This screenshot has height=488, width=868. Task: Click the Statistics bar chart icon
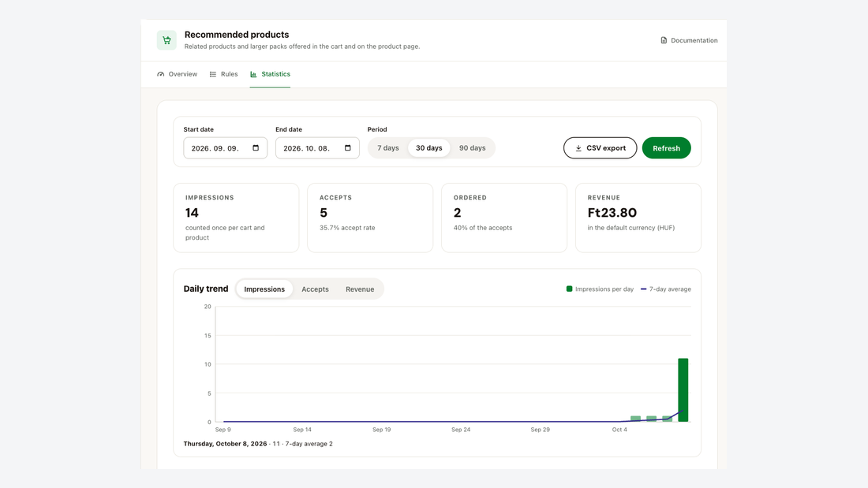(253, 74)
